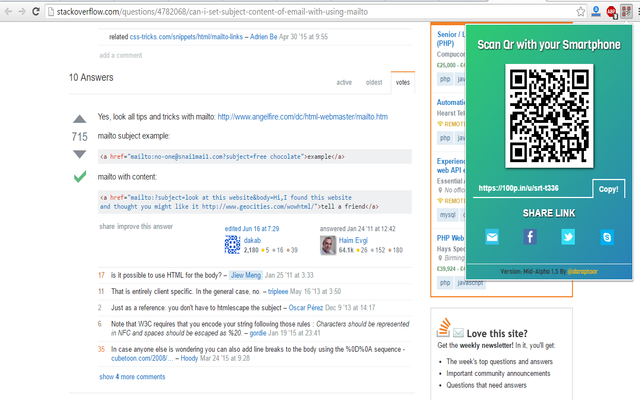The image size is (640, 400).
Task: Bookmark this page with the star icon
Action: point(580,12)
